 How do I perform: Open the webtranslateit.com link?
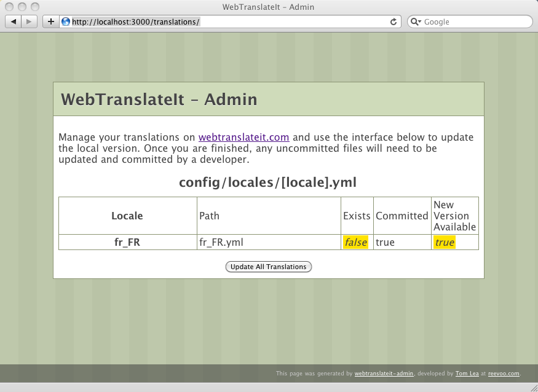pyautogui.click(x=243, y=137)
